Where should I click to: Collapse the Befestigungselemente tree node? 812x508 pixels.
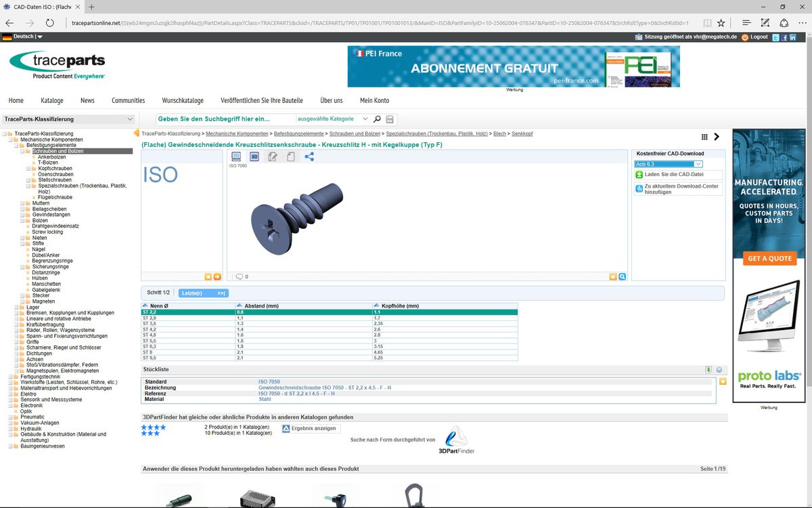click(16, 145)
